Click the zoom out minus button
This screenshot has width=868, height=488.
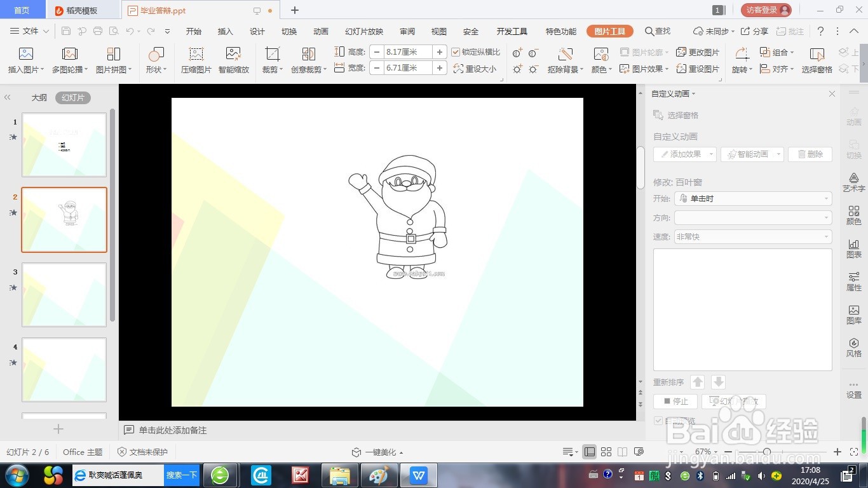(728, 452)
